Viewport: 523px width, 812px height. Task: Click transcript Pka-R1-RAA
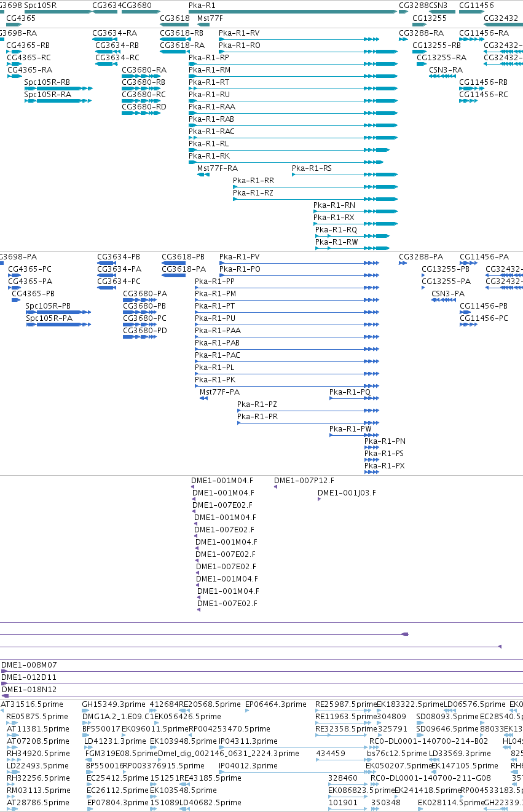(212, 106)
